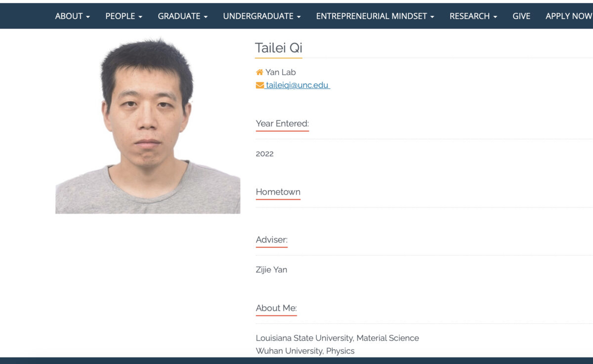Open the ENTREPRENEURIAL MINDSET menu

(375, 16)
